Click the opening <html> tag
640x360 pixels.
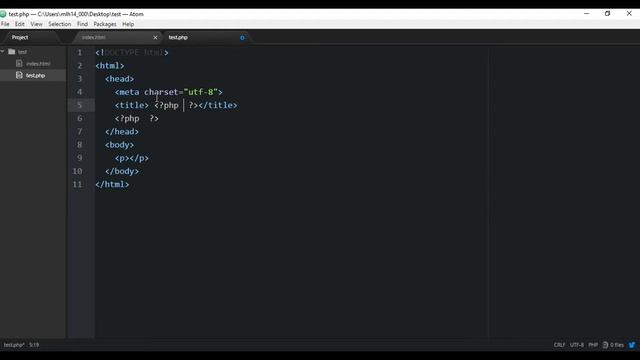[110, 66]
